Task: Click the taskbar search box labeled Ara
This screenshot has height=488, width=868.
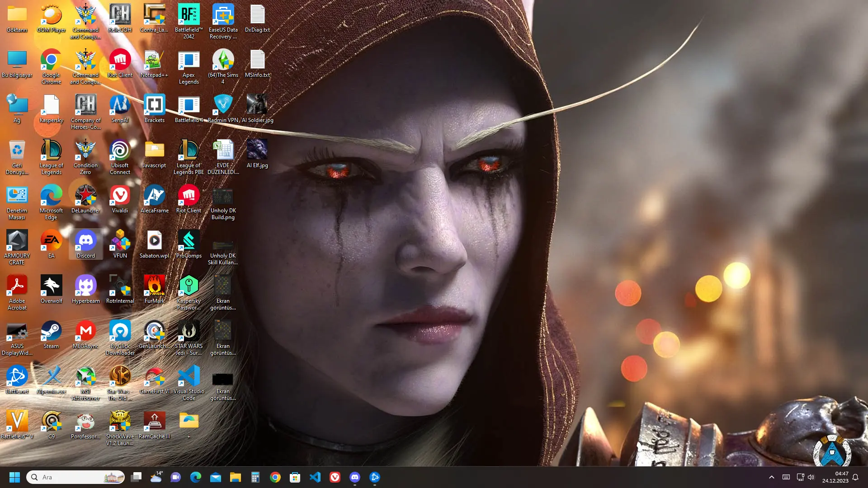Action: [75, 477]
